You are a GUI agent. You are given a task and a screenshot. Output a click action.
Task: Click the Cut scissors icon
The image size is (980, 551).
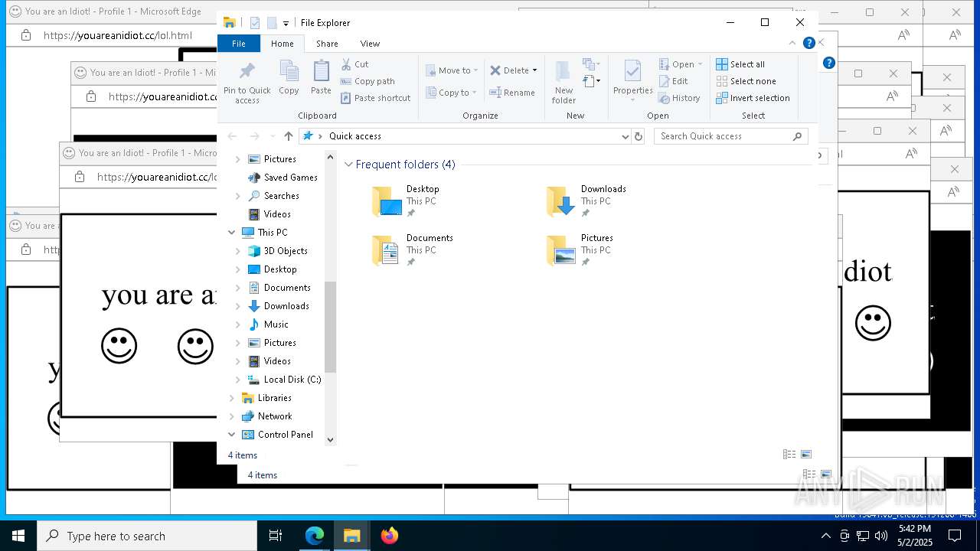click(346, 64)
